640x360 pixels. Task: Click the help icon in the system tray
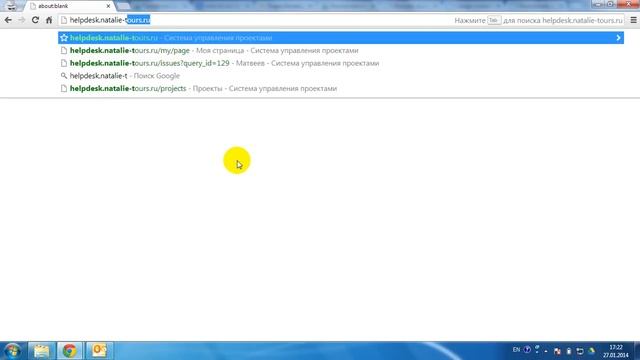(x=527, y=350)
